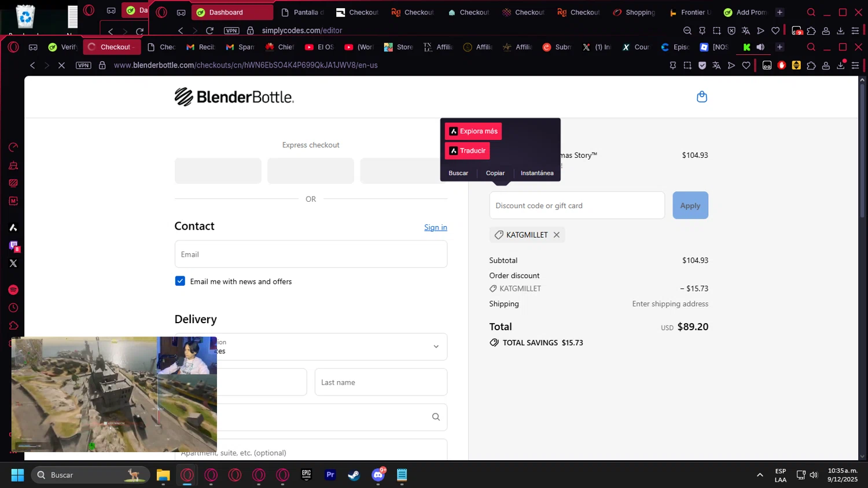Image resolution: width=868 pixels, height=488 pixels.
Task: Open the Aria AI sidebar icon
Action: pyautogui.click(x=13, y=227)
